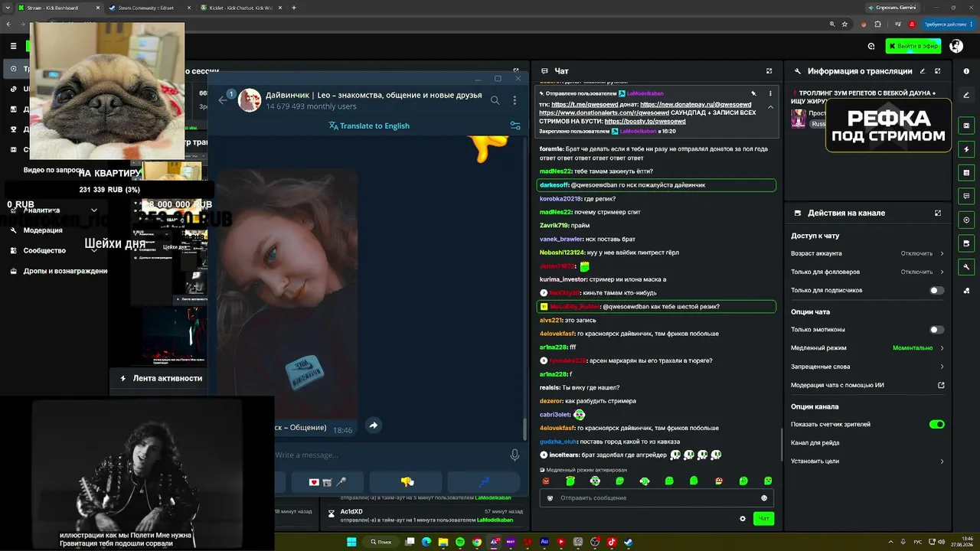Toggle Показать счетчик зрителей switch
980x551 pixels.
click(936, 424)
